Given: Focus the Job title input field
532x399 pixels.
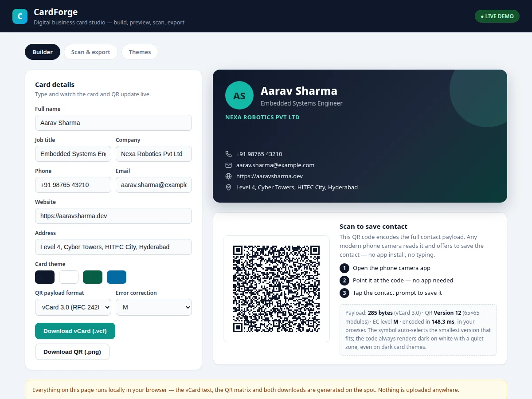Looking at the screenshot, I should coord(73,154).
